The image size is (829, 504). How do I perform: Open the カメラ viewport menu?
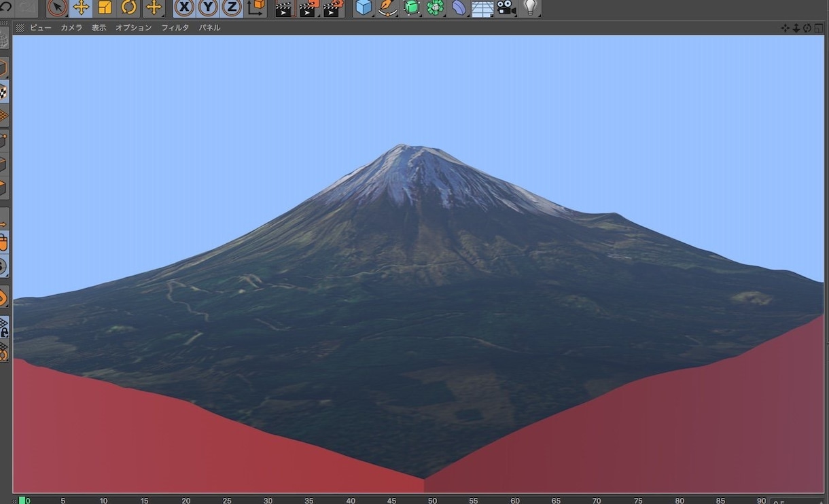click(x=71, y=28)
